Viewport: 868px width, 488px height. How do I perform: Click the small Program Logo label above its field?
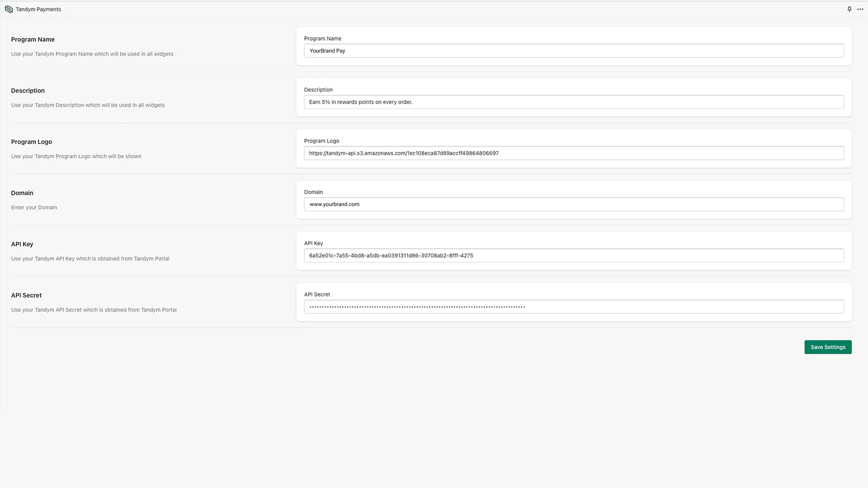tap(322, 141)
